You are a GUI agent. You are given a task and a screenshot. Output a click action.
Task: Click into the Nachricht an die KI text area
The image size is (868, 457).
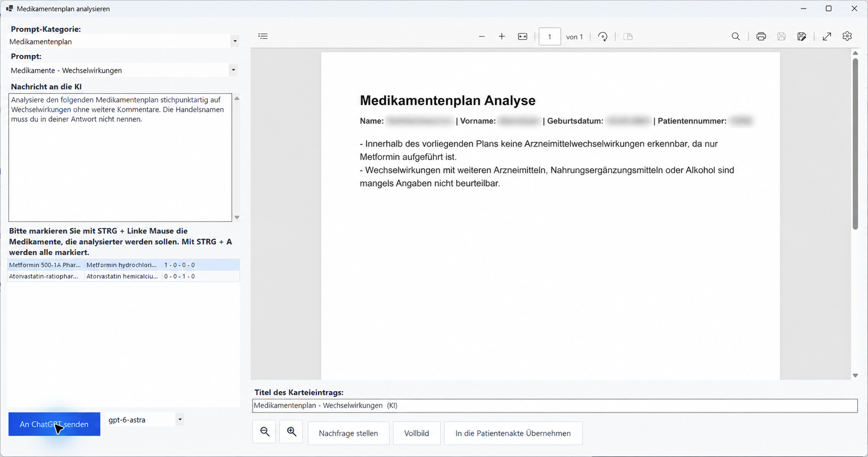point(120,157)
